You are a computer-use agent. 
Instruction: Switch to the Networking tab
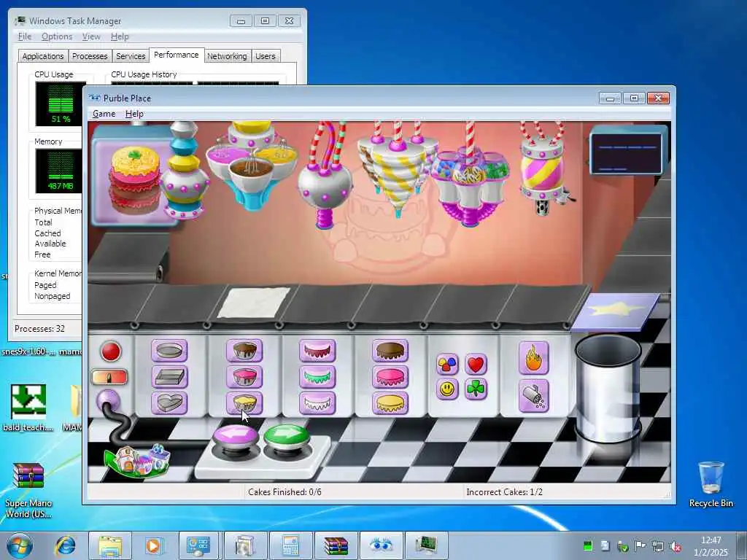tap(227, 56)
